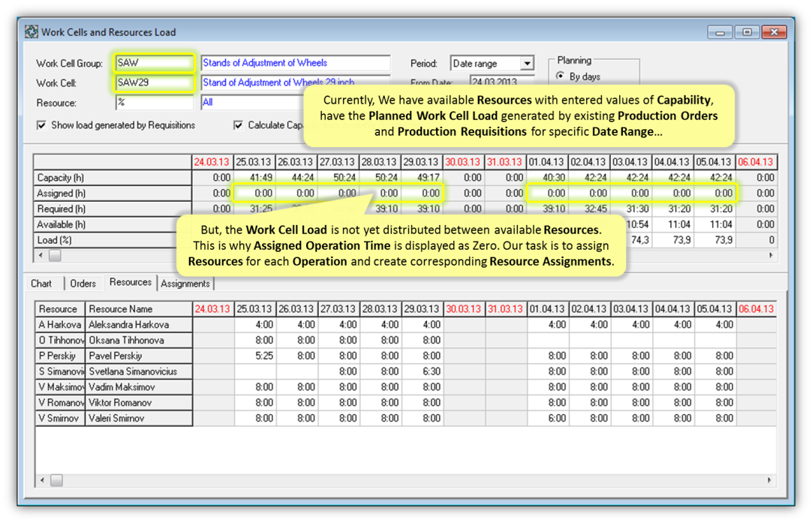This screenshot has height=523, width=812.
Task: Click the Stands of Adjustment of Wheels field
Action: (295, 63)
